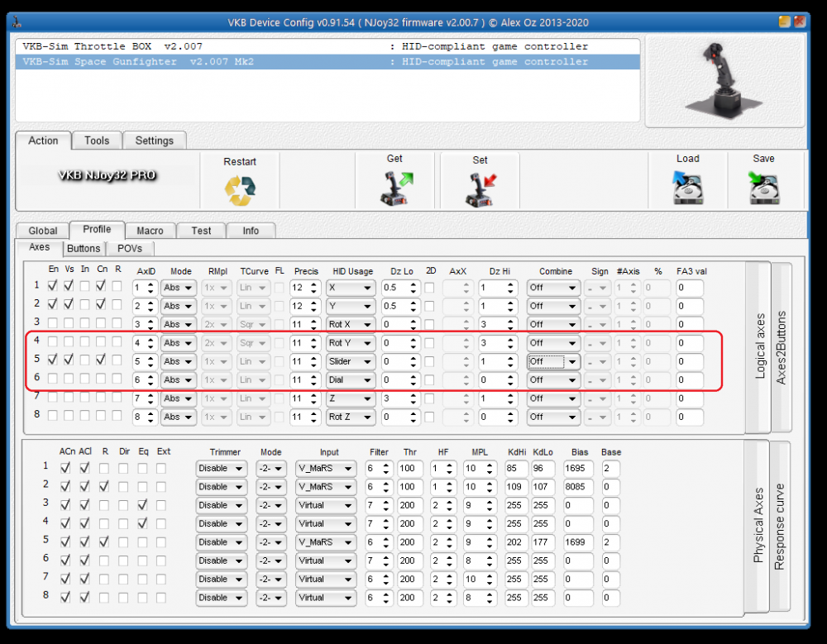Click the Get joystick icon
The height and width of the screenshot is (644, 827).
tap(397, 188)
